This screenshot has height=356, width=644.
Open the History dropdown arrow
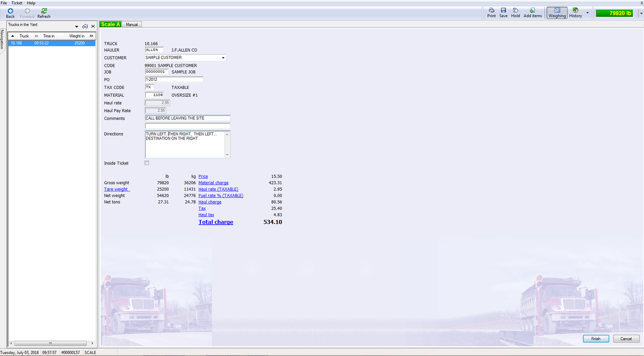(587, 13)
